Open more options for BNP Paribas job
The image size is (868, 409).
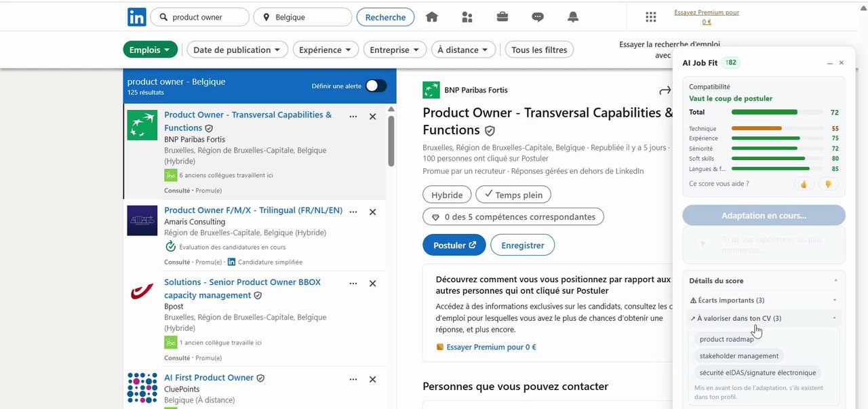pyautogui.click(x=353, y=117)
